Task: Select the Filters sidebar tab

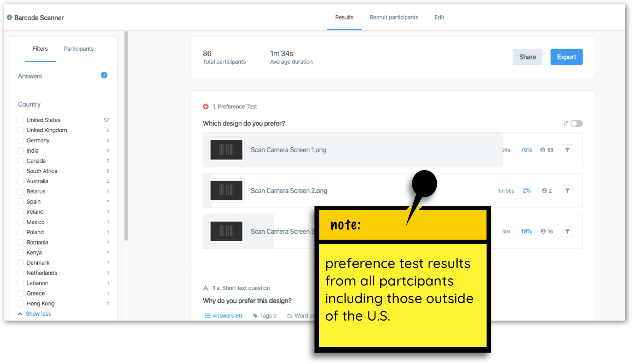Action: point(40,49)
